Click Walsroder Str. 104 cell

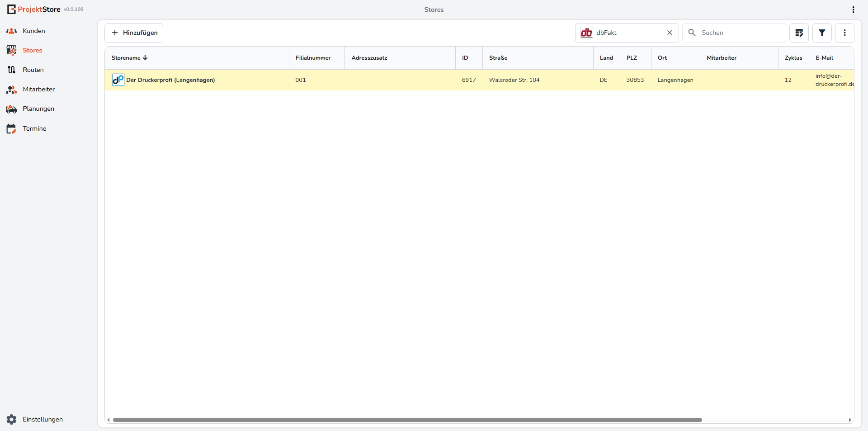click(x=514, y=80)
